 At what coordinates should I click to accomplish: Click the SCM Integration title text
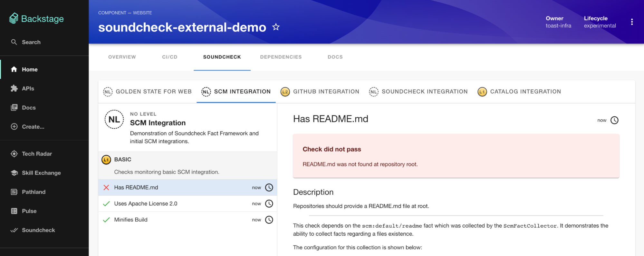coord(158,123)
